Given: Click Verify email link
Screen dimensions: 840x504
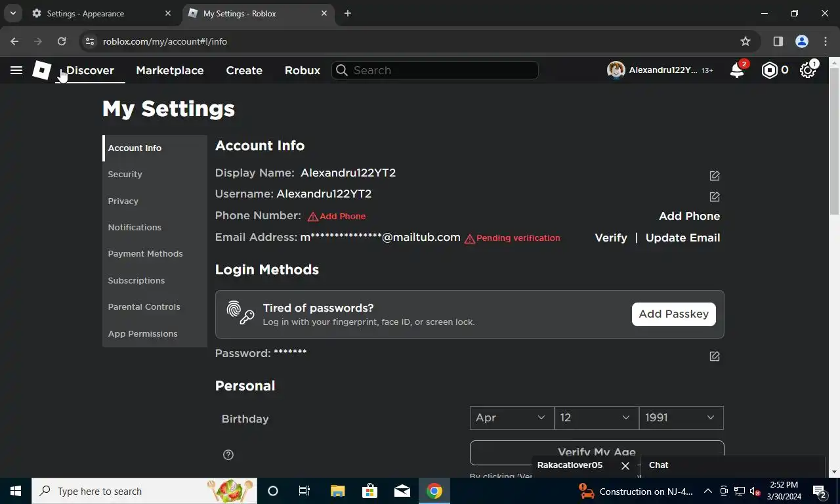Looking at the screenshot, I should 611,238.
